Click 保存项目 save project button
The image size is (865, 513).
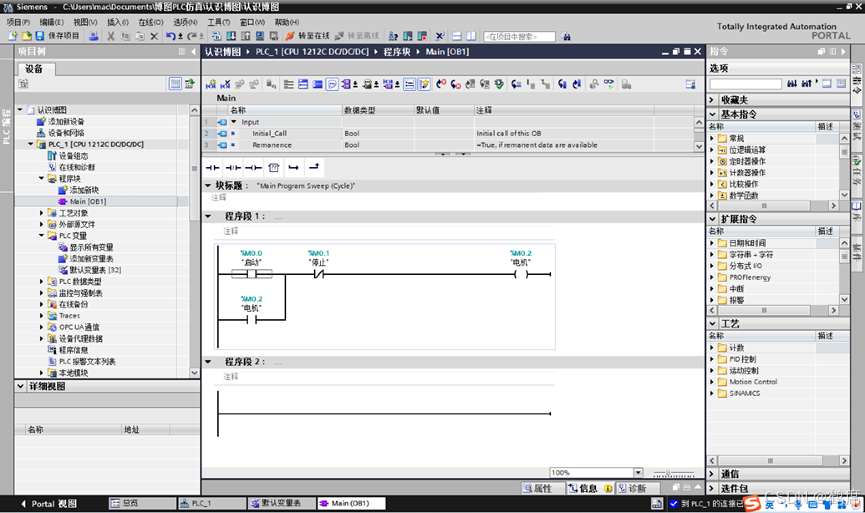pos(58,36)
